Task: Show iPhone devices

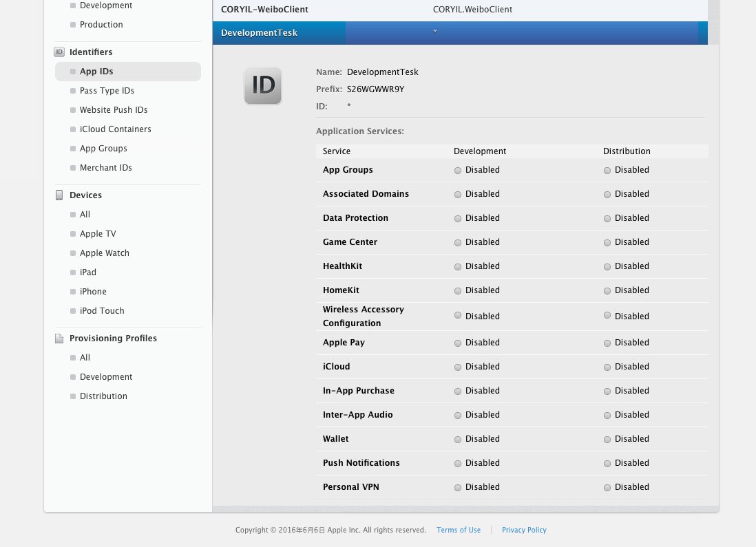Action: point(93,292)
